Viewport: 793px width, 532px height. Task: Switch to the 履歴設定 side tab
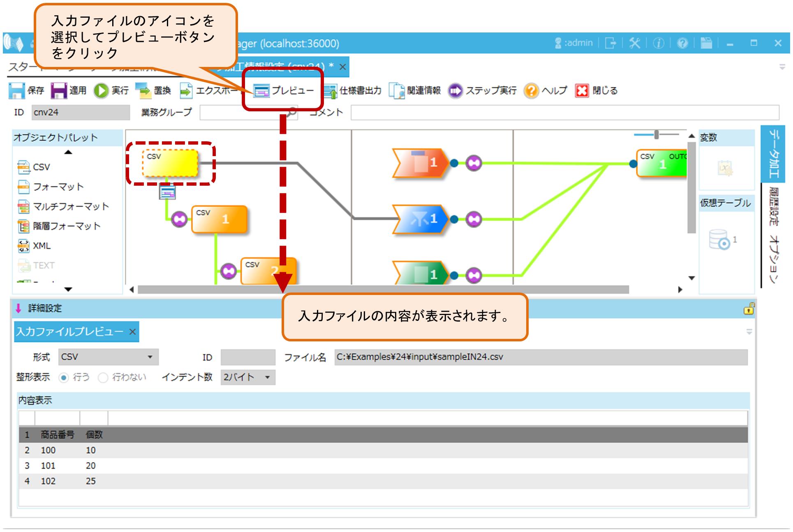(774, 206)
